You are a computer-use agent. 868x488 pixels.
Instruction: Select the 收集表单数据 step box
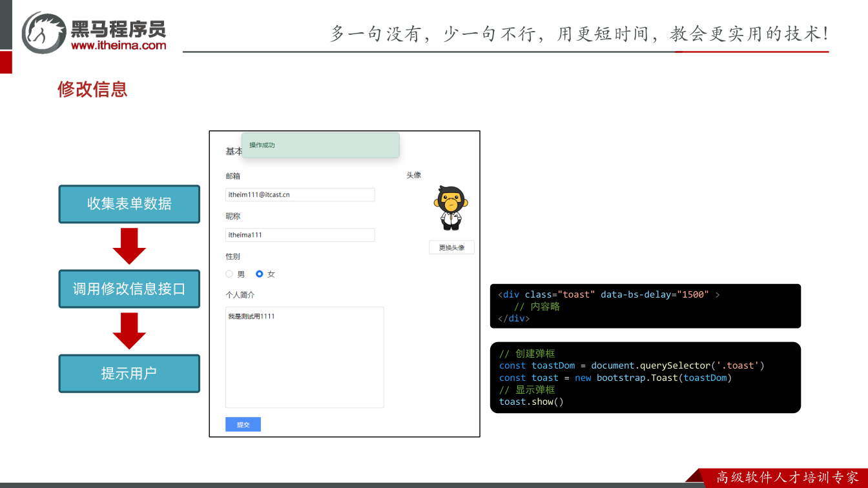coord(129,204)
